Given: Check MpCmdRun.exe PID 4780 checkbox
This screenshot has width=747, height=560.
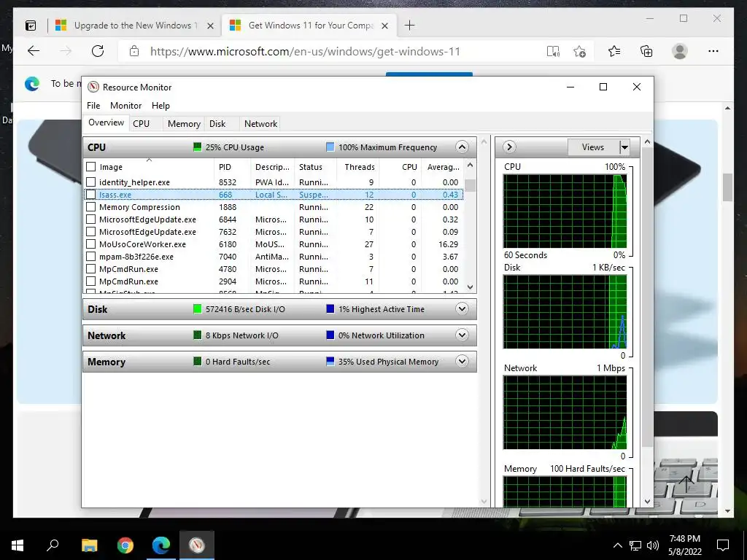Looking at the screenshot, I should [x=91, y=269].
